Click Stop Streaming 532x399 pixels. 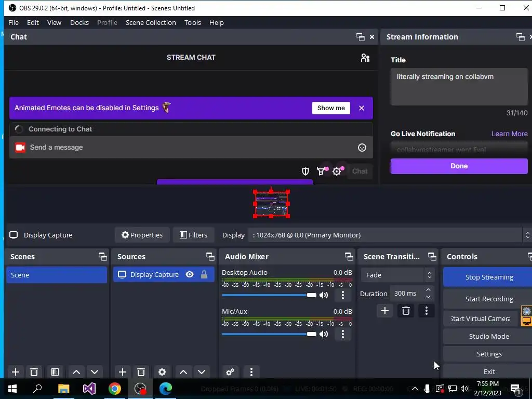click(x=488, y=277)
